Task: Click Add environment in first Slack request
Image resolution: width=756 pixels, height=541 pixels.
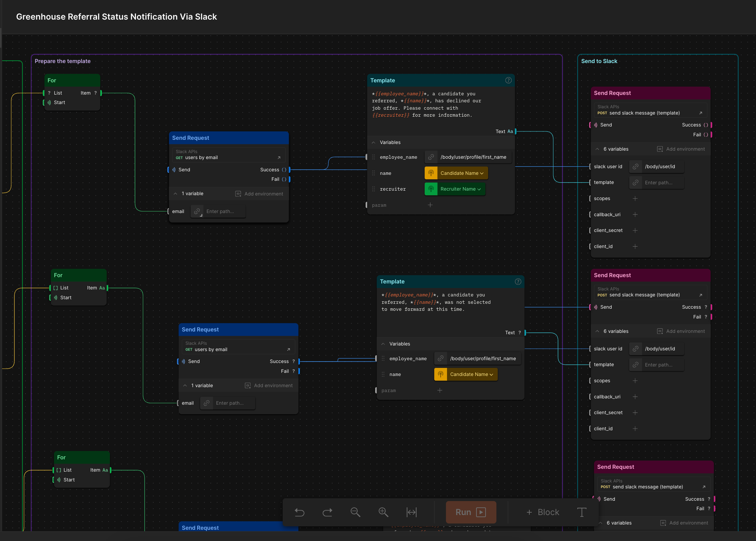Action: (681, 149)
